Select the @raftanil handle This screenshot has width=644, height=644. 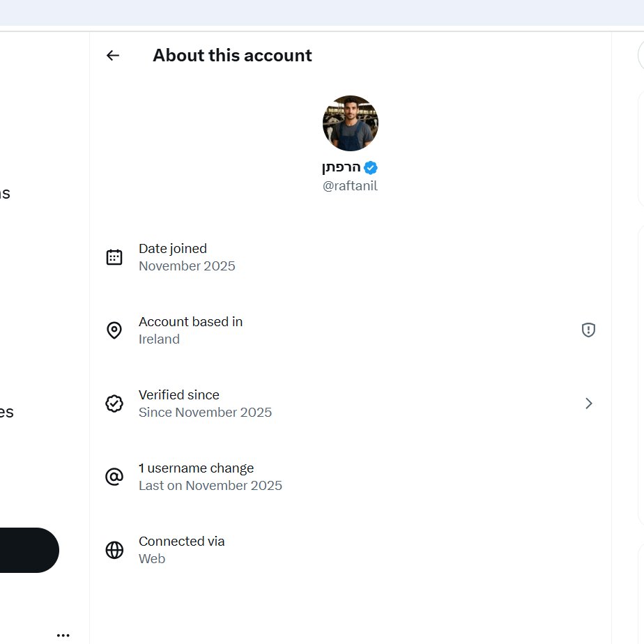pyautogui.click(x=350, y=186)
